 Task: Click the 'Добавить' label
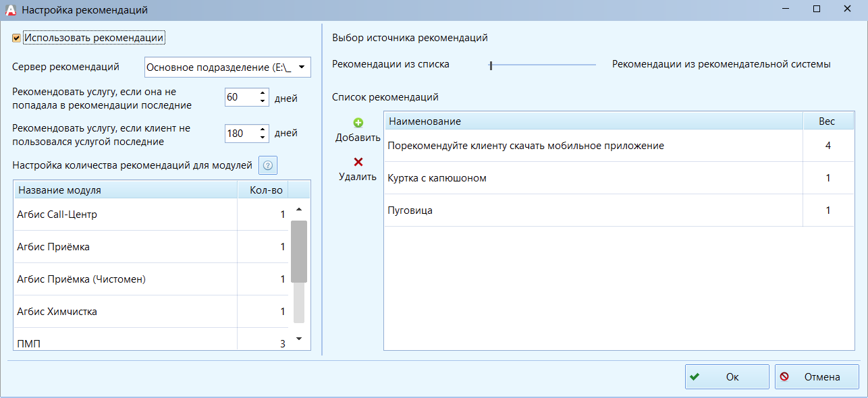coord(358,138)
